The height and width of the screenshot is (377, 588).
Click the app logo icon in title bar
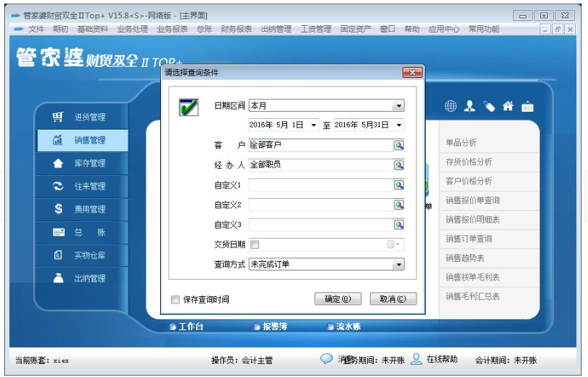tap(15, 15)
